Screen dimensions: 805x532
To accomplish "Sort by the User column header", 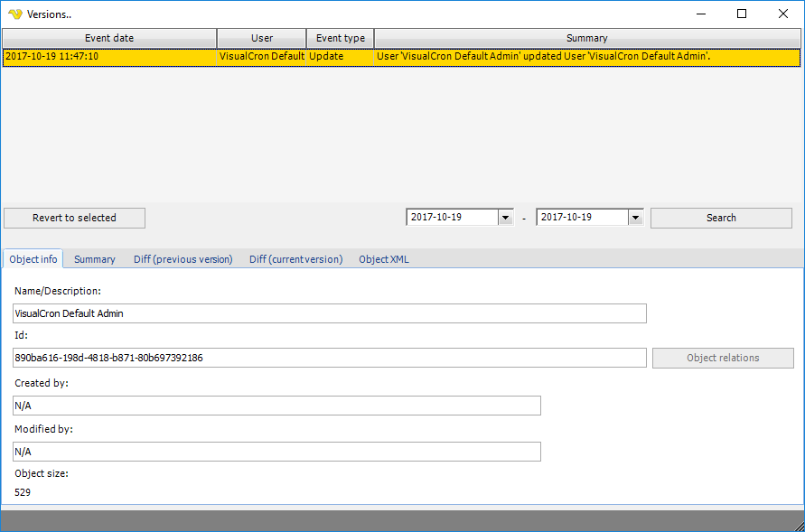I will [262, 38].
